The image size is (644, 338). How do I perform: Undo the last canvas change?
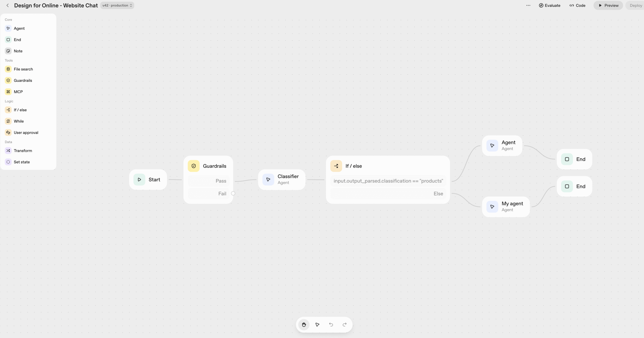(x=331, y=325)
